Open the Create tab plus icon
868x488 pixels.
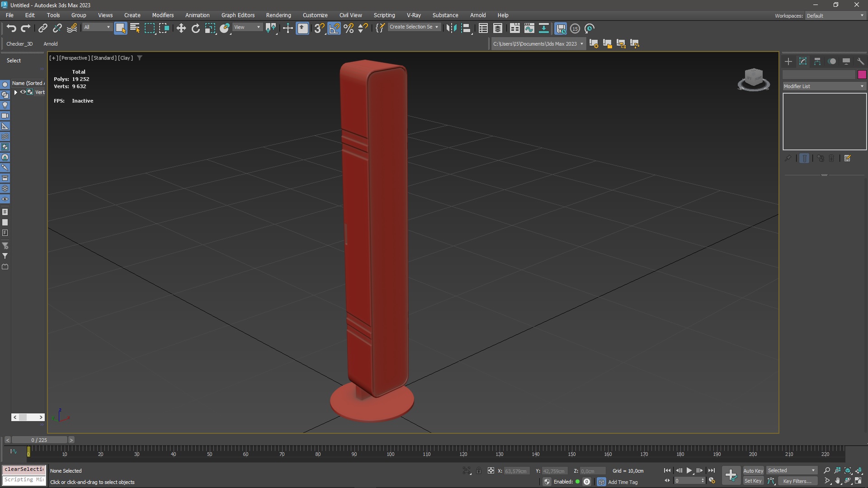coord(788,61)
